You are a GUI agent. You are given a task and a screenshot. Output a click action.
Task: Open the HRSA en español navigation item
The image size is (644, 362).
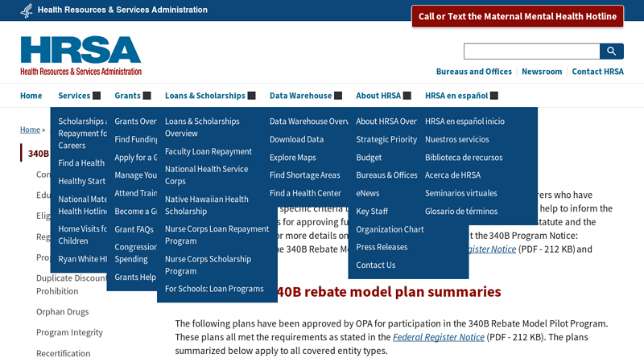pyautogui.click(x=456, y=96)
